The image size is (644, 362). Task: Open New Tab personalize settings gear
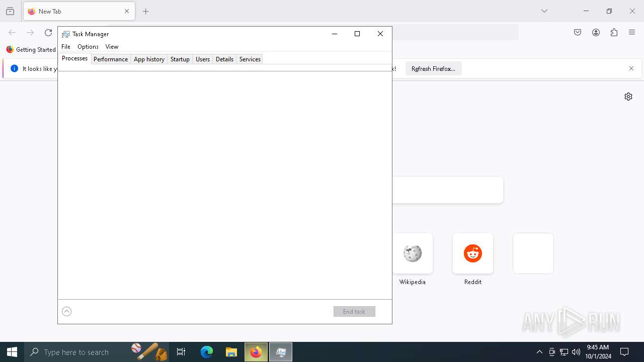628,97
